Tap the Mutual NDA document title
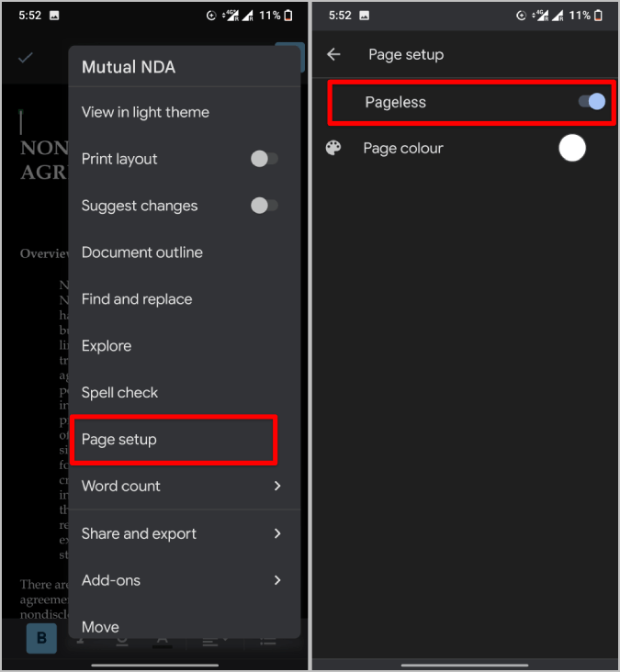620x672 pixels. coord(129,67)
